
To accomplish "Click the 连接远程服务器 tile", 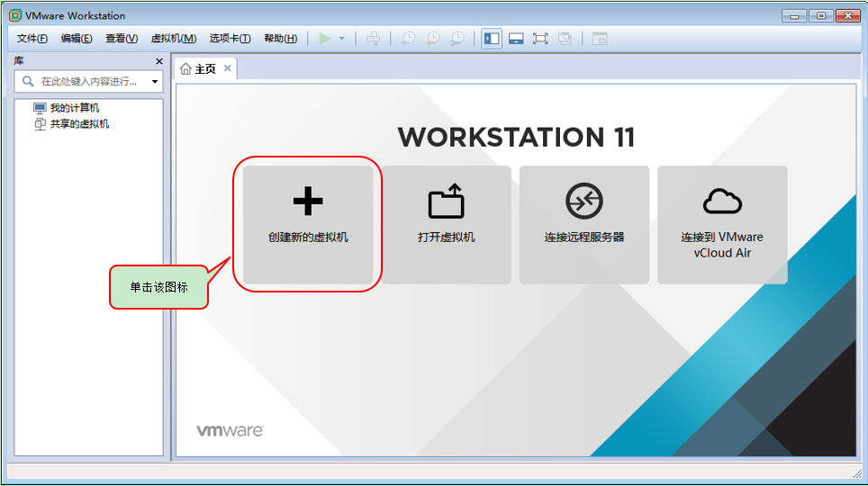I will click(x=584, y=225).
